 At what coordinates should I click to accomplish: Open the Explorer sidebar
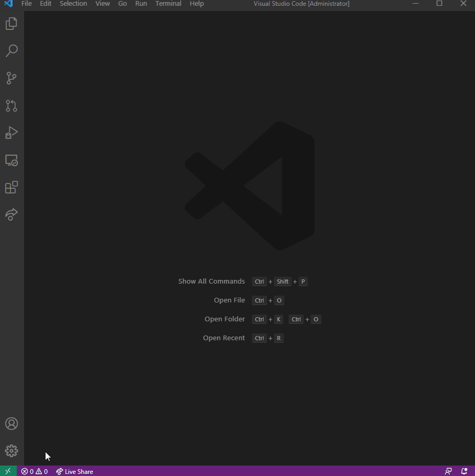click(12, 23)
